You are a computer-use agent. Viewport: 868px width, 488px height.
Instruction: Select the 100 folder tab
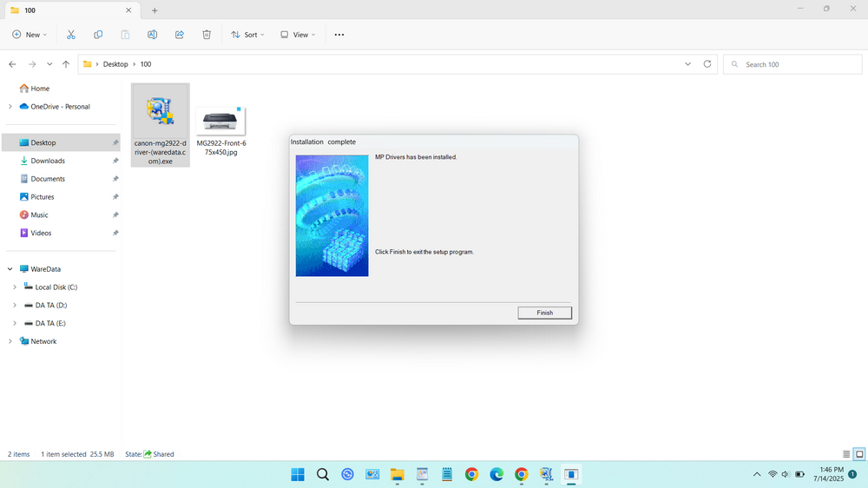(x=71, y=10)
